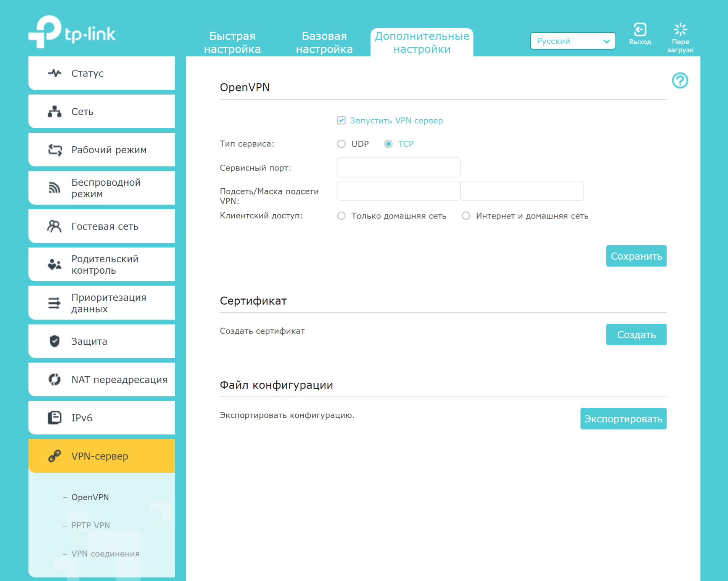Select the UDP service type
The image size is (728, 581).
coord(341,144)
